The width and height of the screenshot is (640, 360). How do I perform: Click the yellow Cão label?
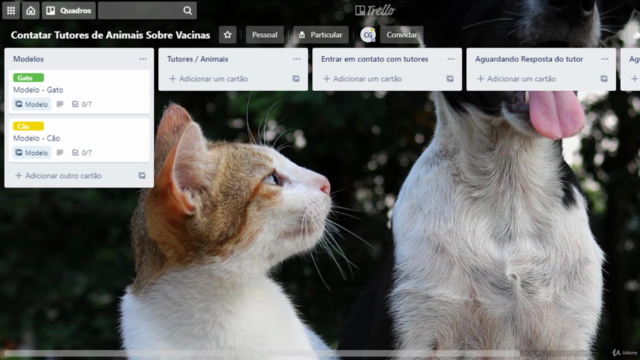pos(28,126)
